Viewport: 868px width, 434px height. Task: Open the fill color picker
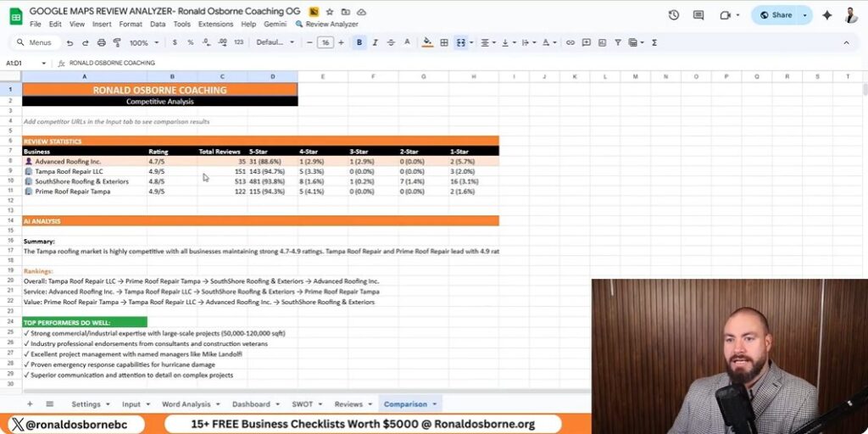pyautogui.click(x=427, y=42)
